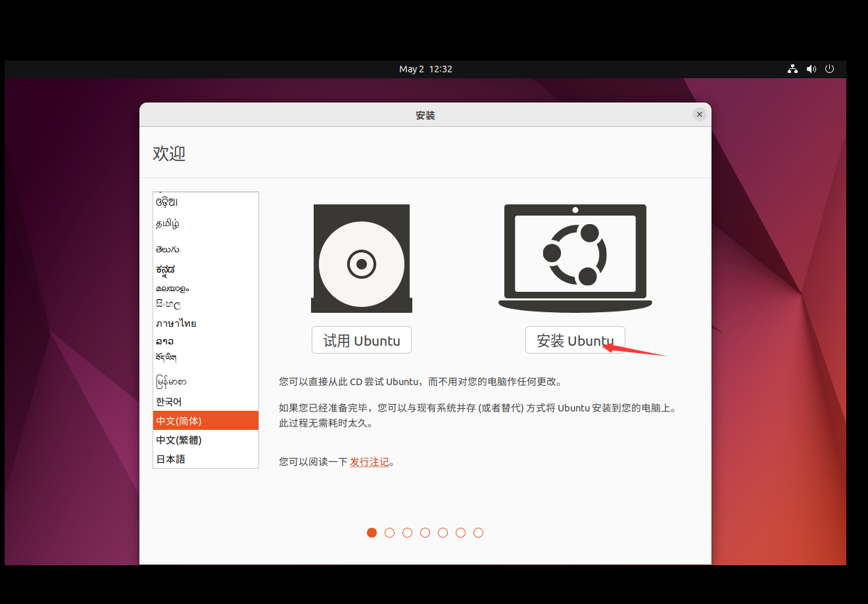The image size is (868, 604).
Task: Select தமிழ் in the language list
Action: tap(206, 224)
